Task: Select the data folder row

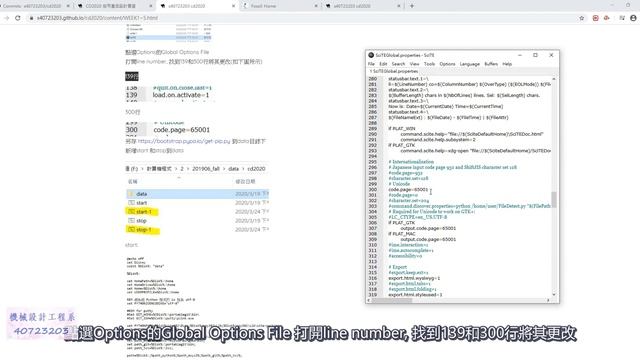Action: point(197,194)
